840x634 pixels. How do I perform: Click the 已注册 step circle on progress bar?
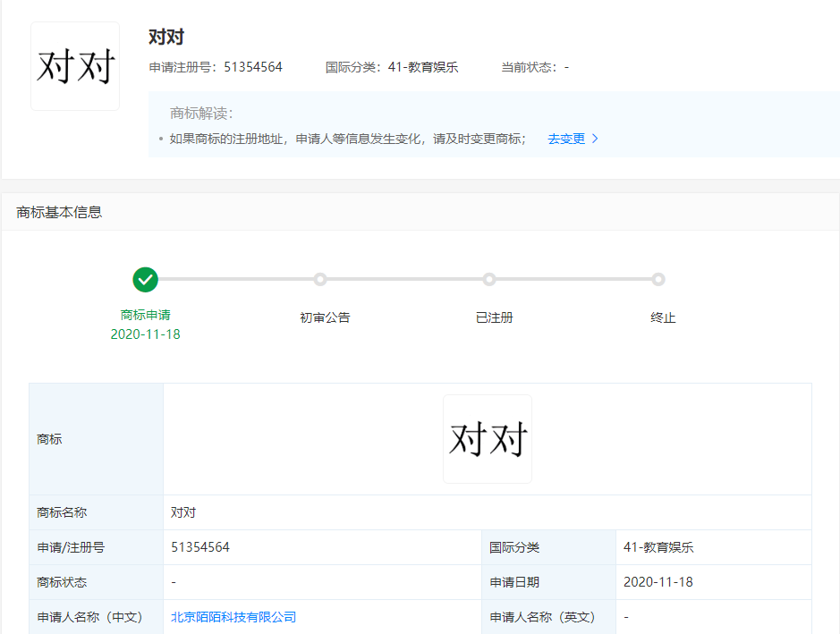click(489, 279)
